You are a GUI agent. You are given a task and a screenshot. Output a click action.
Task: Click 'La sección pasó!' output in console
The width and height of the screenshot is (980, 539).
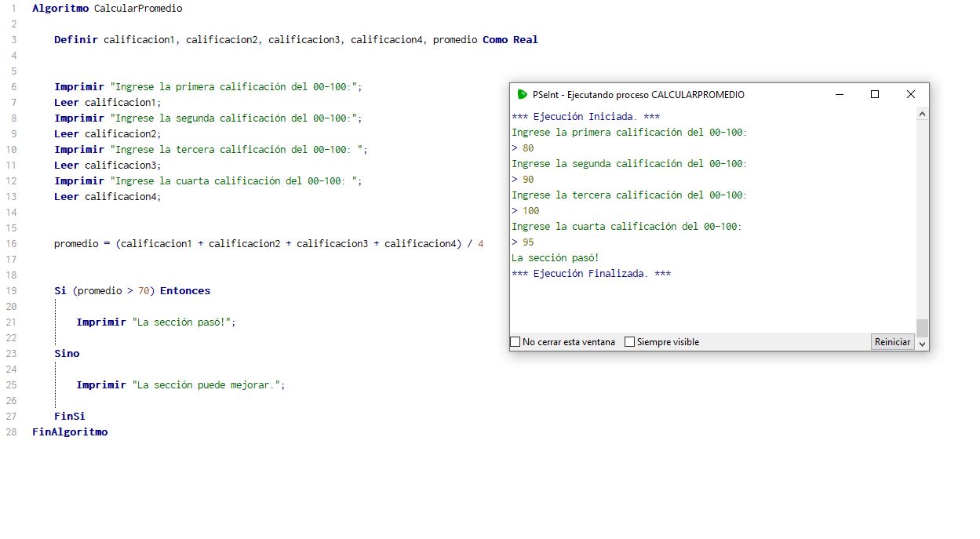point(556,258)
